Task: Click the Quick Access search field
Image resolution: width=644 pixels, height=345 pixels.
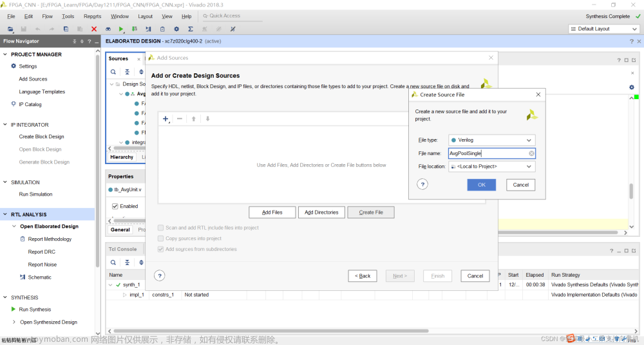Action: tap(232, 16)
